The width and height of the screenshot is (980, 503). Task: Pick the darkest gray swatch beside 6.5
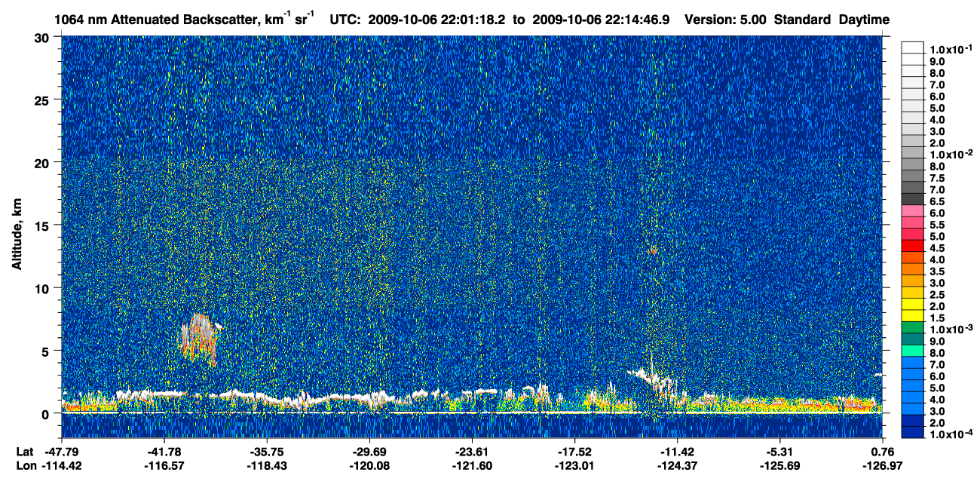click(912, 199)
